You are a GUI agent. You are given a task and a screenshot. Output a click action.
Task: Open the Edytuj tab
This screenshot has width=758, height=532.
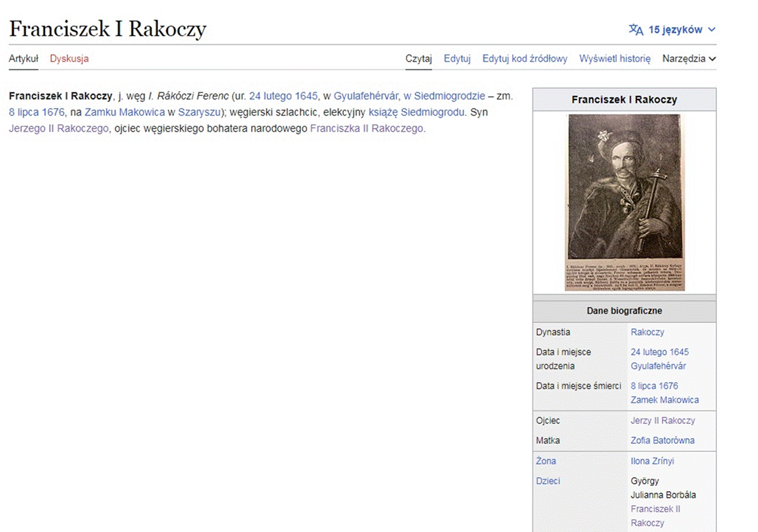coord(457,58)
